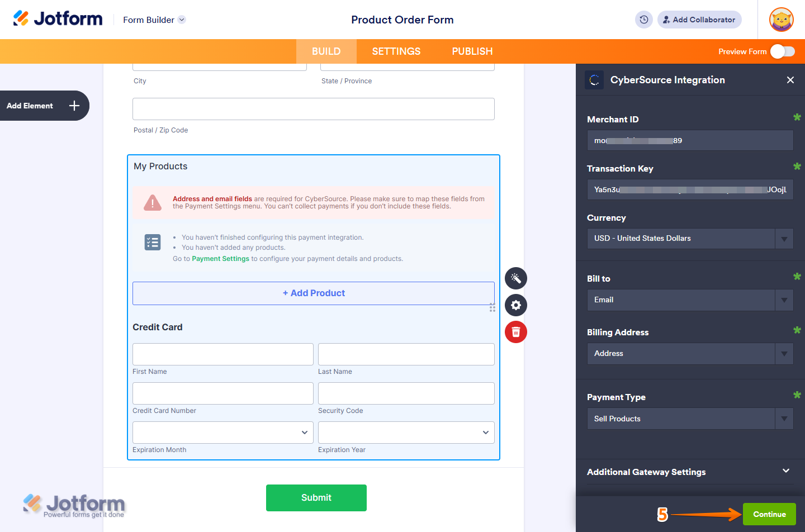Expand Additional Gateway Settings
The height and width of the screenshot is (532, 805).
[x=690, y=472]
